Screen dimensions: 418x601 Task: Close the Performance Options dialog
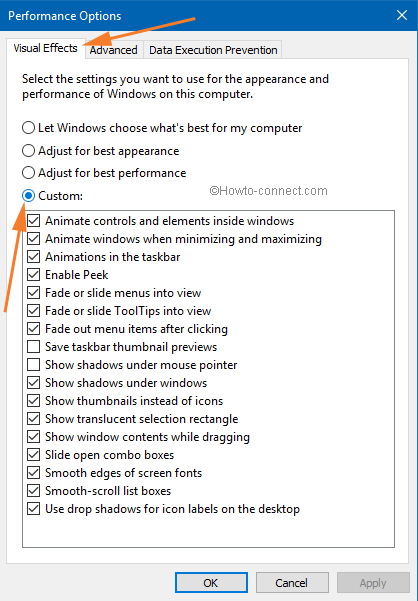[x=402, y=15]
